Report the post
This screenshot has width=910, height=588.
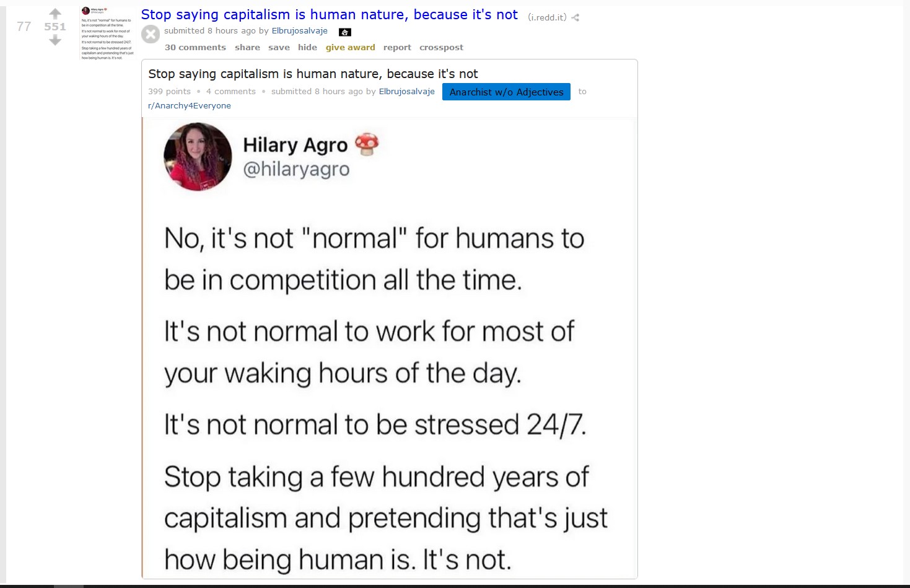[x=397, y=47]
